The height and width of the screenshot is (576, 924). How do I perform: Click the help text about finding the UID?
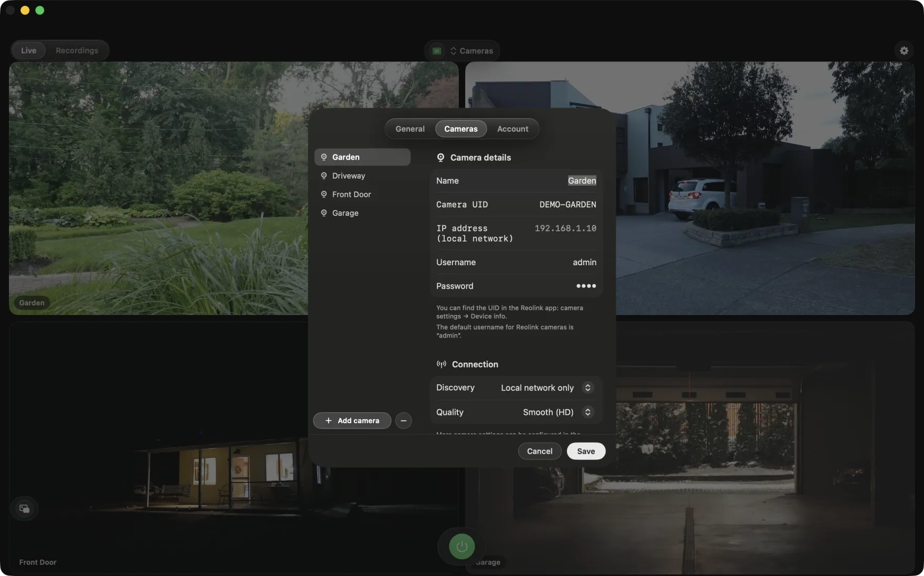point(510,312)
